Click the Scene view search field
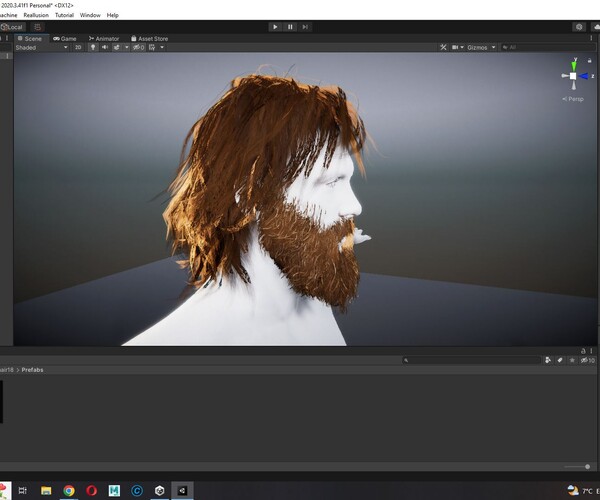This screenshot has height=500, width=600. tap(547, 47)
